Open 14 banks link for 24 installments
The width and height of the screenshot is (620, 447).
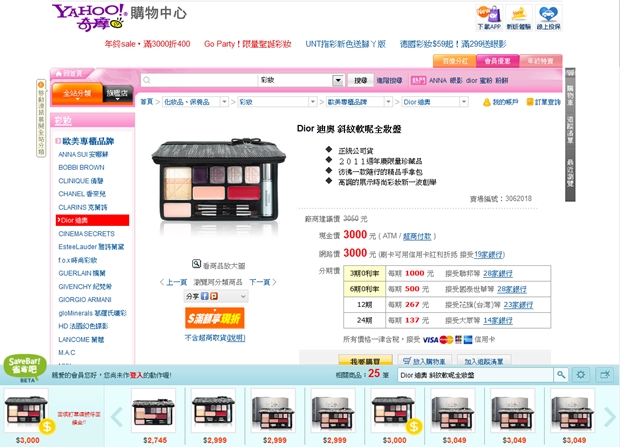pyautogui.click(x=498, y=320)
